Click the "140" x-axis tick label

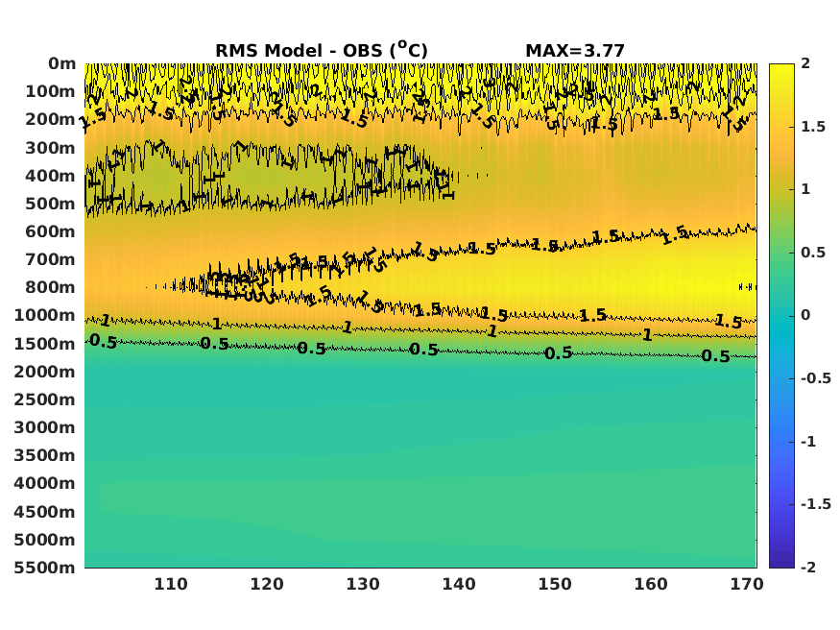click(x=459, y=584)
